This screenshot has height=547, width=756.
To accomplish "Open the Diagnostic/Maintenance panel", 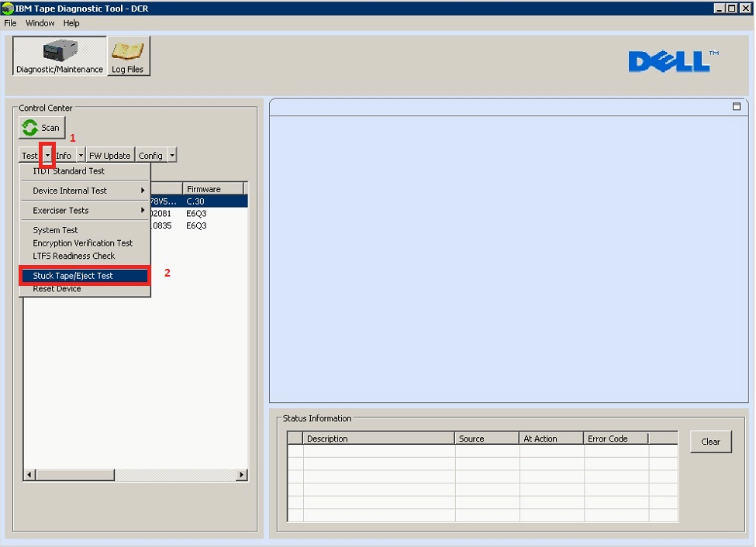I will point(58,56).
